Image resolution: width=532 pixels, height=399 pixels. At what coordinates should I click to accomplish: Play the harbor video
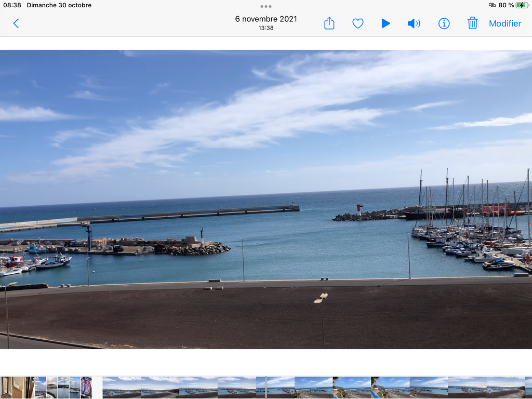[385, 23]
